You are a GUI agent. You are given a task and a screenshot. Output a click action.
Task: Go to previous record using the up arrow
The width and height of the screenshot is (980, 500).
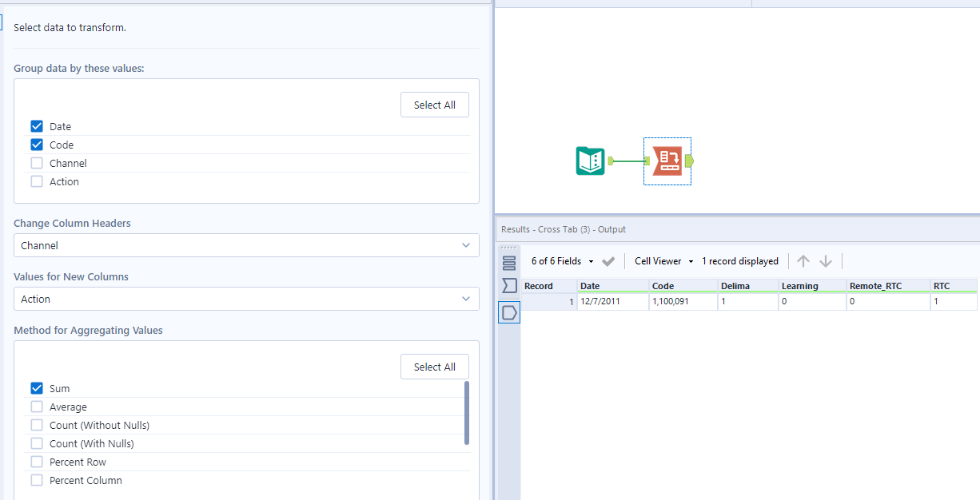pos(803,260)
